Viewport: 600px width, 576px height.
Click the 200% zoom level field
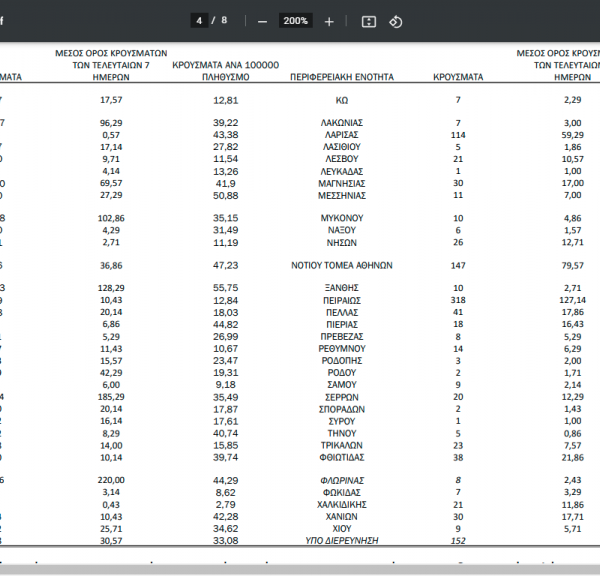tap(295, 21)
